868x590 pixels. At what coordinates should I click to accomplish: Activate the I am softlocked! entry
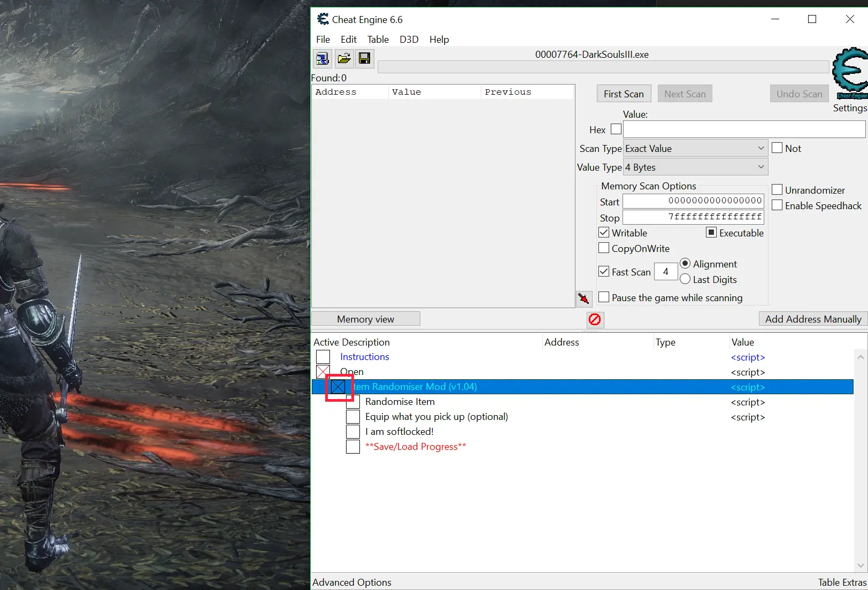353,431
